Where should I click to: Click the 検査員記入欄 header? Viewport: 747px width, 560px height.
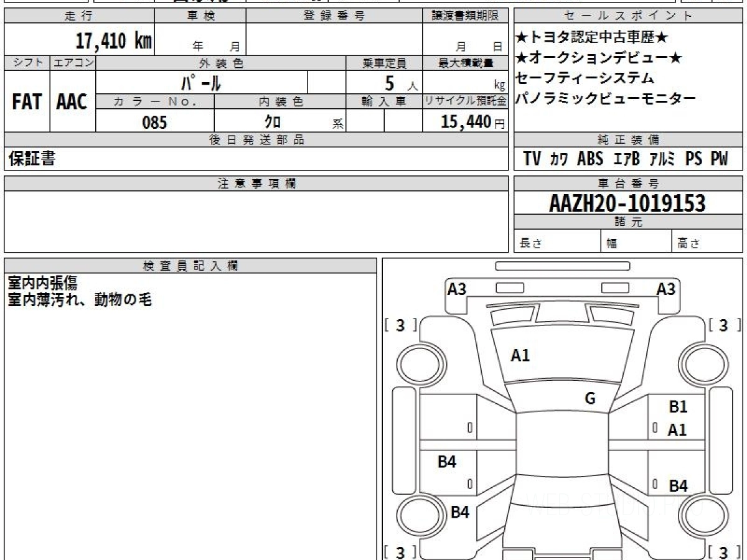tap(190, 265)
